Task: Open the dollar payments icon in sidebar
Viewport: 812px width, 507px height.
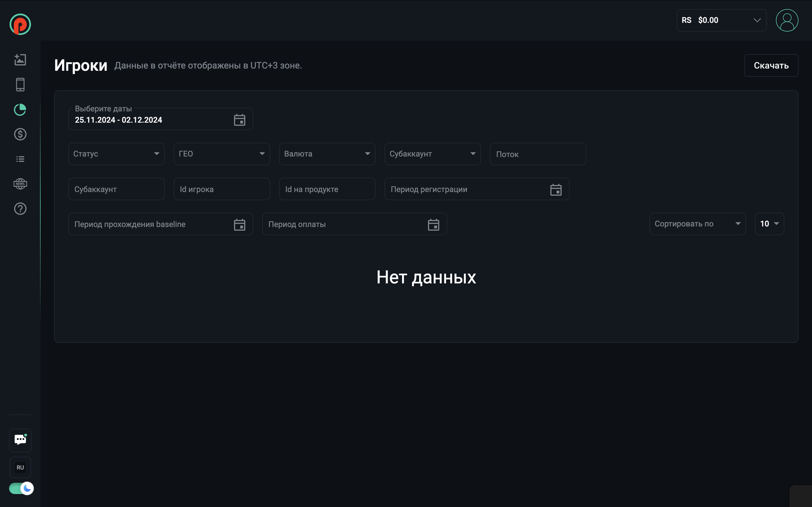Action: [x=20, y=135]
